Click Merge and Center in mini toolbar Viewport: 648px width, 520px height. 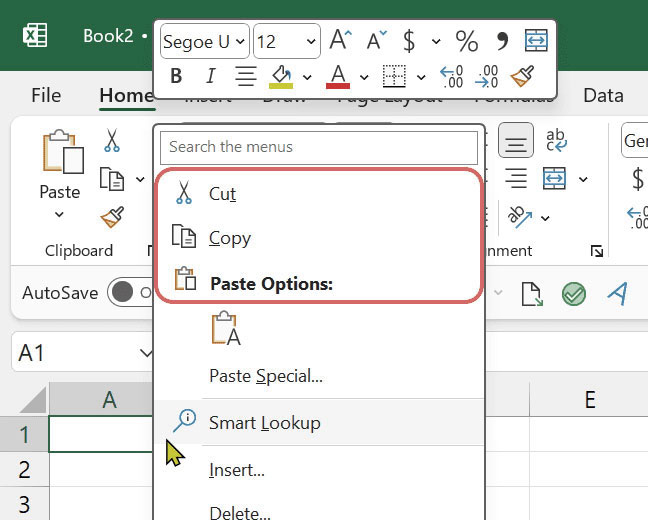537,41
